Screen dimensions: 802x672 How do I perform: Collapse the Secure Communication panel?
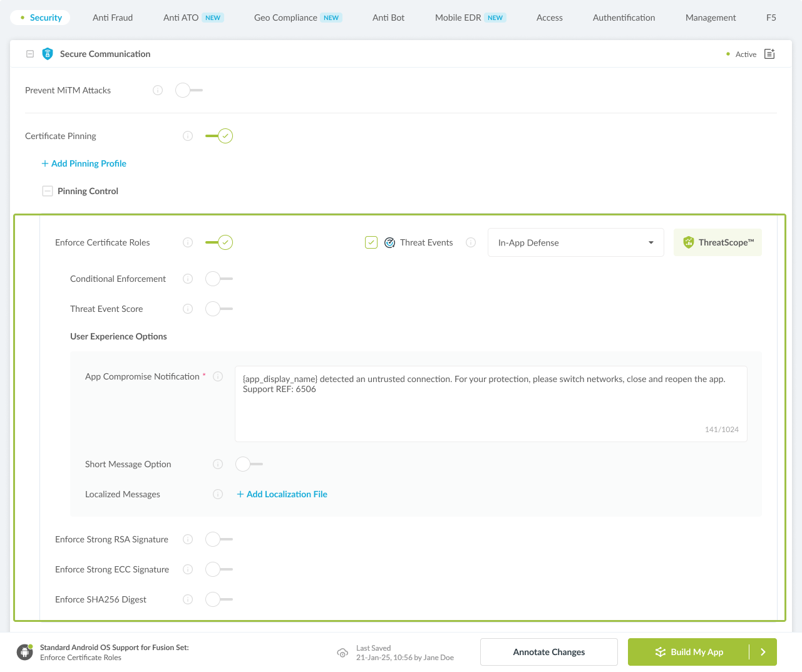(29, 54)
